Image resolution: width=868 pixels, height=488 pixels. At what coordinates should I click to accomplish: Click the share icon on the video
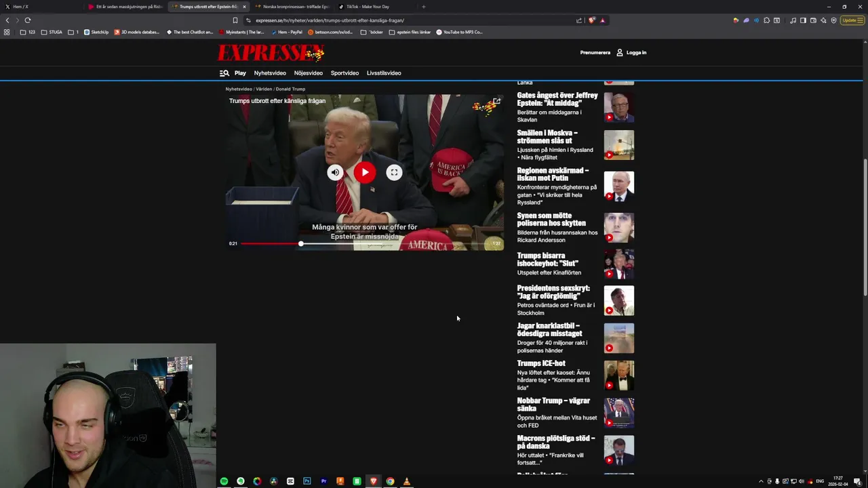(x=496, y=102)
